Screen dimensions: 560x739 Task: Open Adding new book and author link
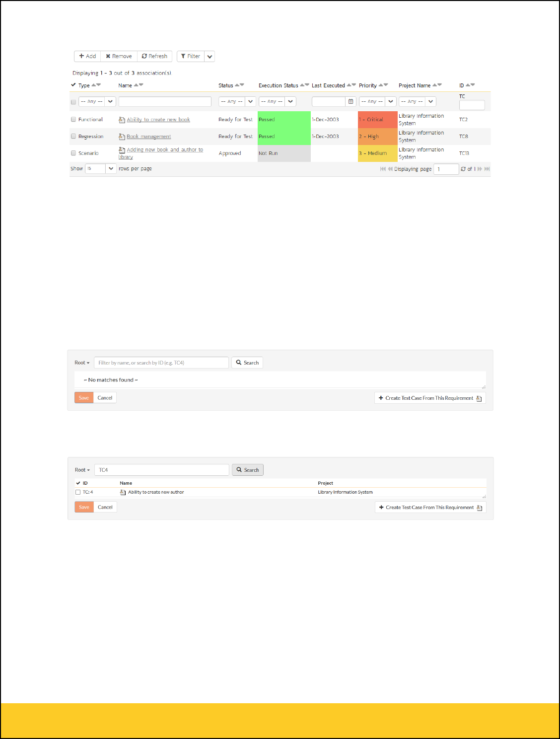(x=161, y=153)
